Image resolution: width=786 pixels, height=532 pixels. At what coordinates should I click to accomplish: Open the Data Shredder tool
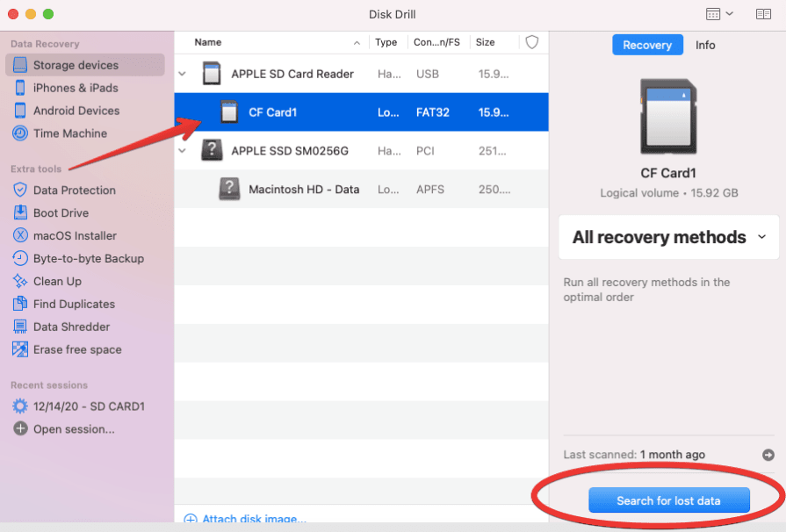point(71,327)
